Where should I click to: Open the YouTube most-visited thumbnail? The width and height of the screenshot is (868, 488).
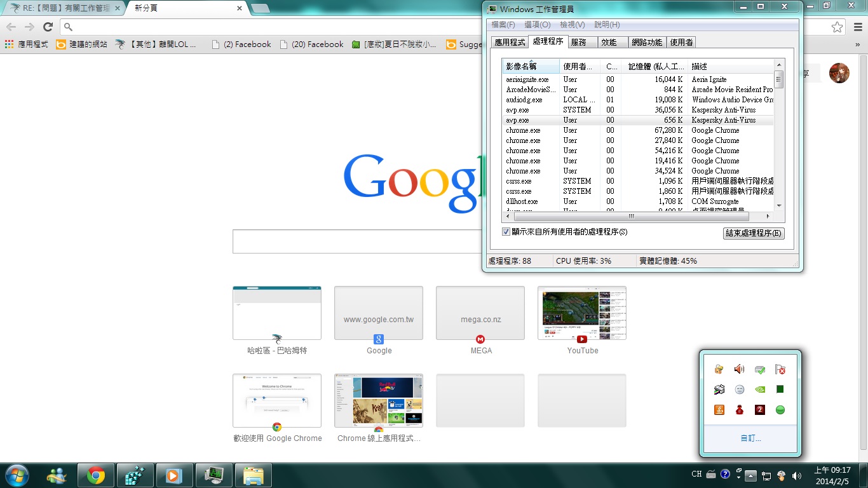(582, 313)
